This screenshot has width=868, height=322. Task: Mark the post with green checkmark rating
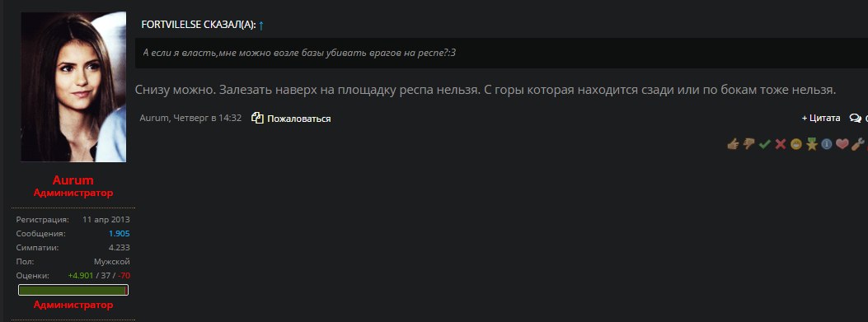pos(764,144)
